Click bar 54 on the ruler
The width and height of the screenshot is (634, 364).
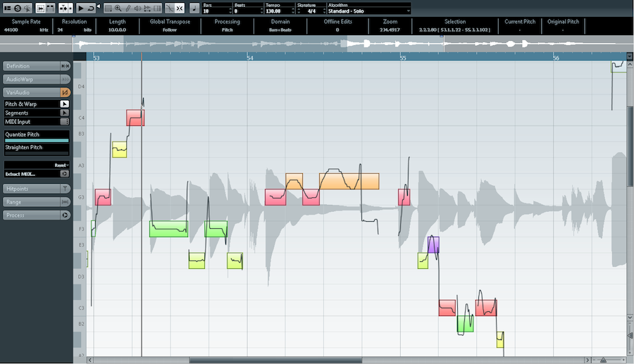(250, 58)
